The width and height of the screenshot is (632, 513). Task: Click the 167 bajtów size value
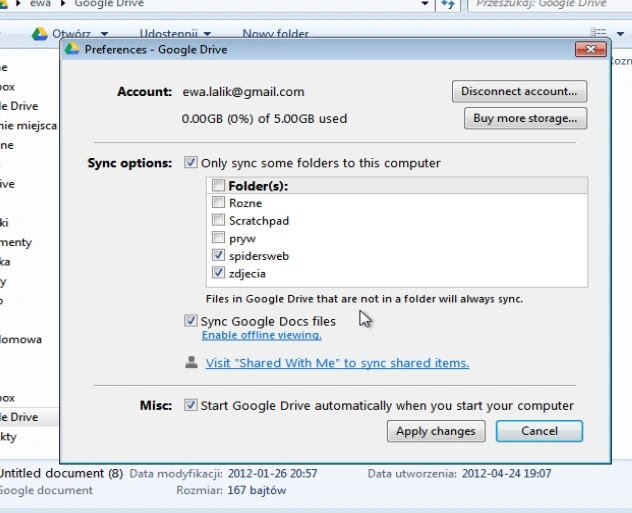(257, 490)
